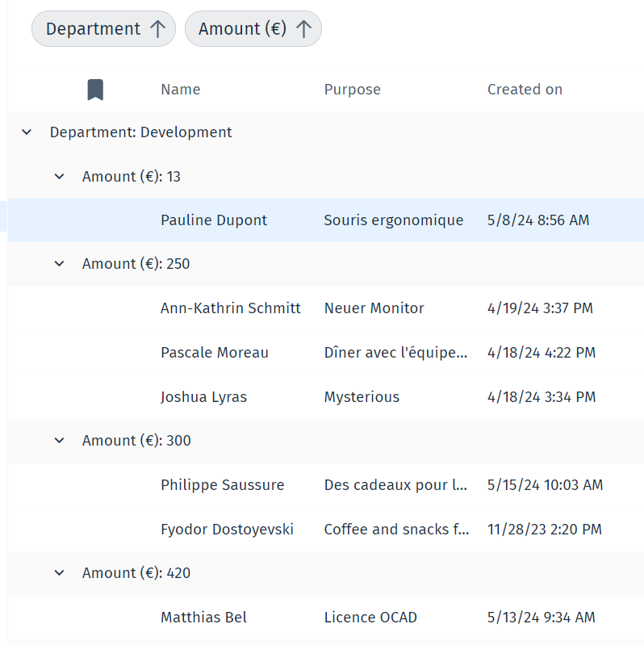644x645 pixels.
Task: Sort by the Name column header
Action: (180, 90)
